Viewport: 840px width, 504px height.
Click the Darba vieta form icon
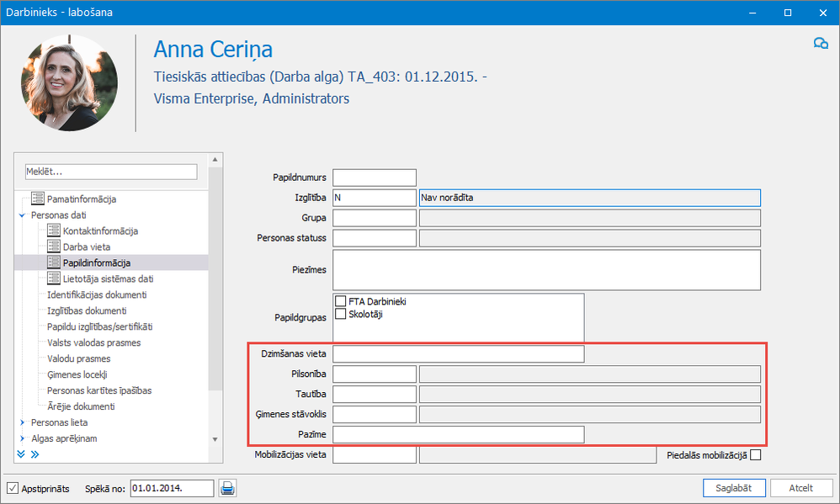[54, 247]
